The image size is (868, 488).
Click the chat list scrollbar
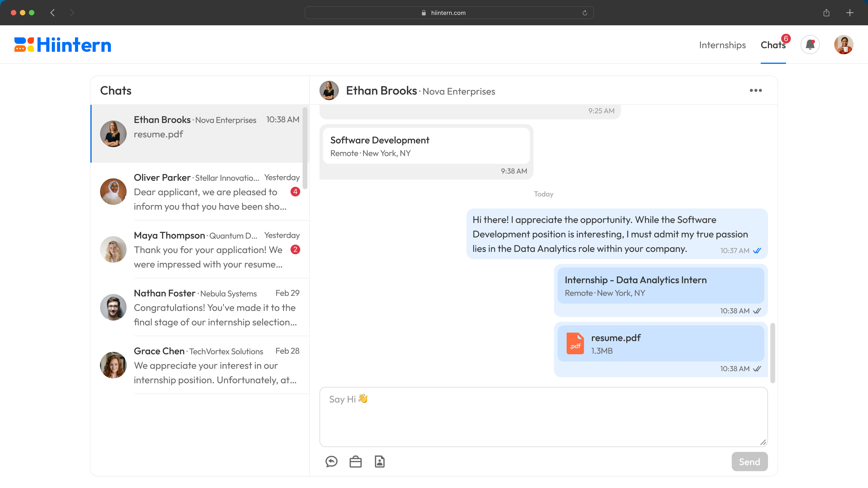click(305, 148)
